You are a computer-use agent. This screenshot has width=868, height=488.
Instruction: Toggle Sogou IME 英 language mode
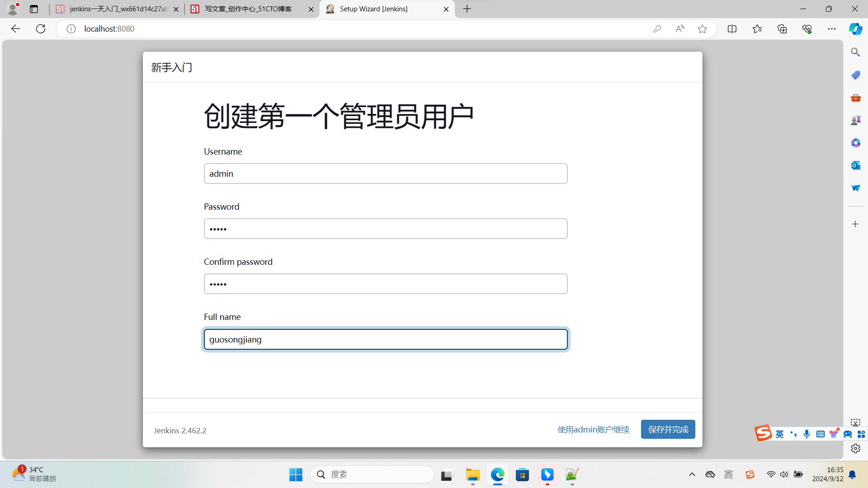[779, 434]
